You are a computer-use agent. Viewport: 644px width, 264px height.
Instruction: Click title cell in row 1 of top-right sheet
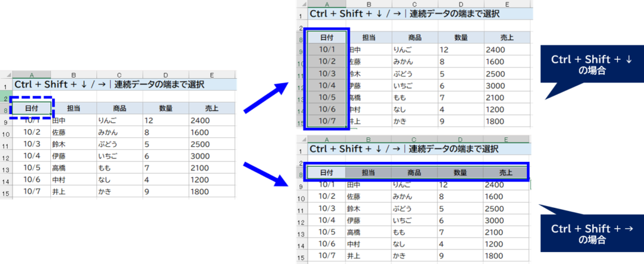(x=419, y=14)
